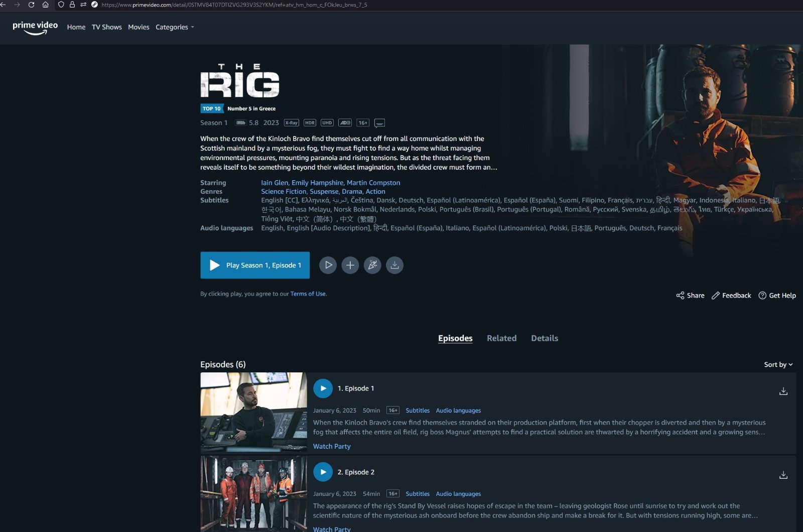Open Subtitles link for Episode 1
The image size is (803, 532).
418,411
